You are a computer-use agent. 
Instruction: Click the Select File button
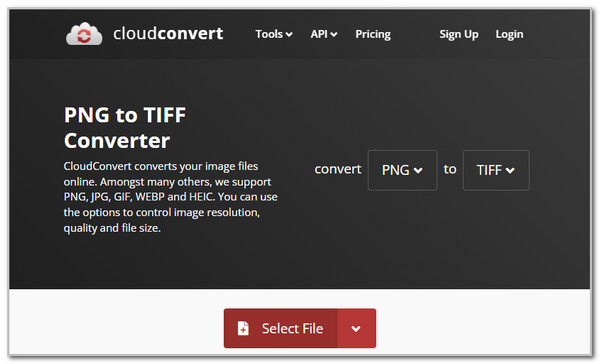coord(280,328)
